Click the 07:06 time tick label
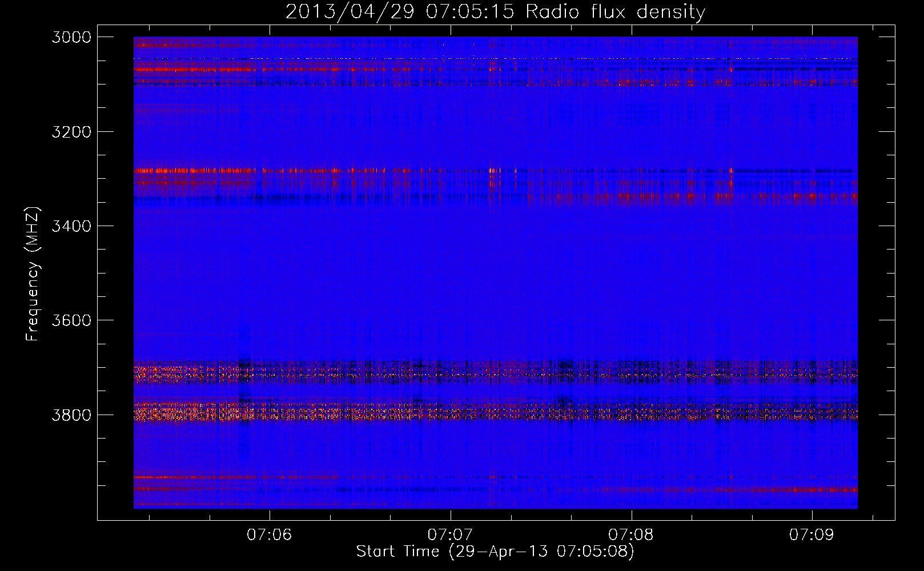Image resolution: width=924 pixels, height=571 pixels. coord(269,534)
